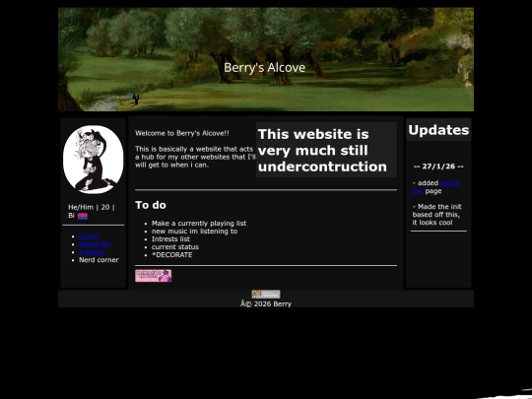Click "Welcome to Berry's Alcove!!" text
The height and width of the screenshot is (399, 532).
pyautogui.click(x=182, y=133)
